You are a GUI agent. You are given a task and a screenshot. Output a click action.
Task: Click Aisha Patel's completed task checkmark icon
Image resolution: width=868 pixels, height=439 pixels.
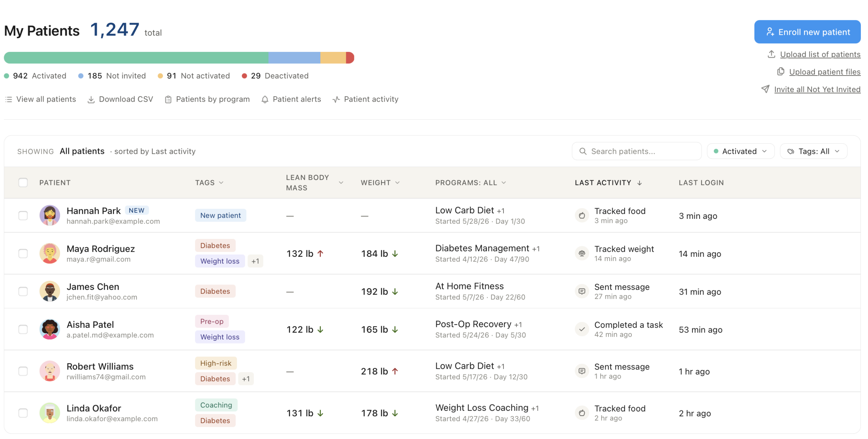(582, 329)
